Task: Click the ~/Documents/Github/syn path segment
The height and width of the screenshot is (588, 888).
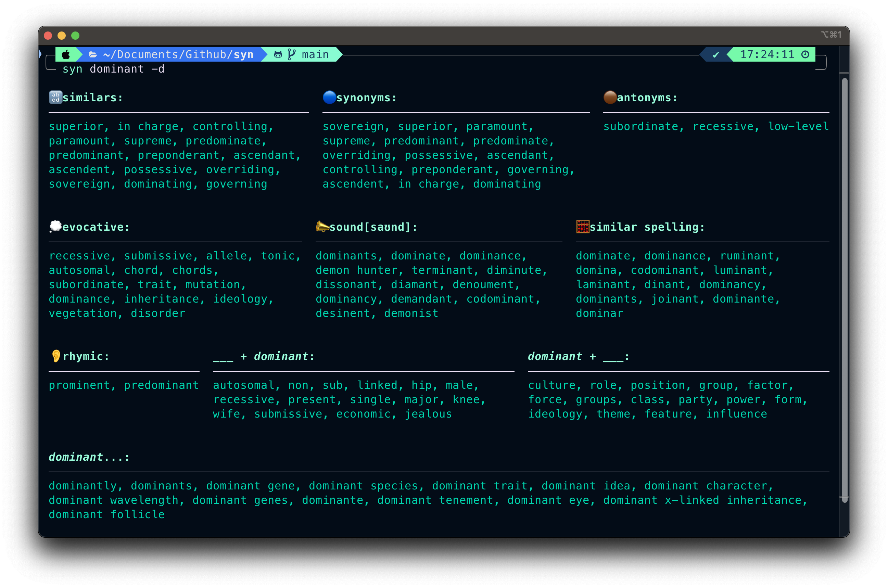Action: (178, 55)
